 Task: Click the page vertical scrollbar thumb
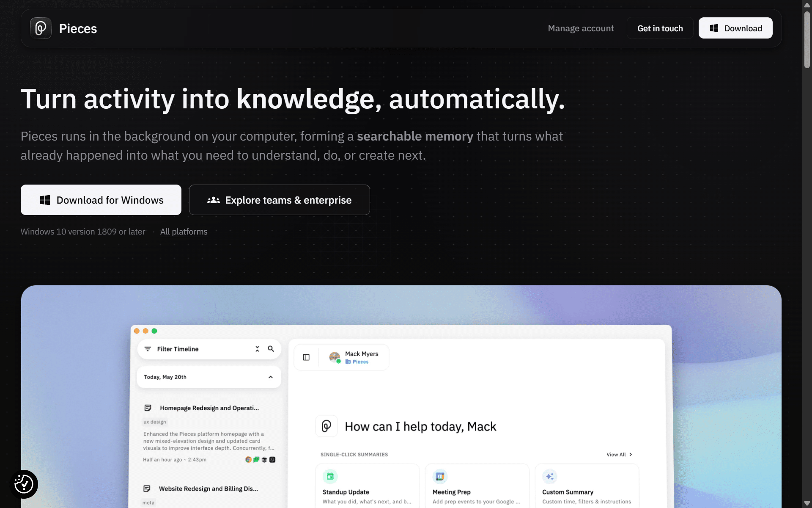807,39
